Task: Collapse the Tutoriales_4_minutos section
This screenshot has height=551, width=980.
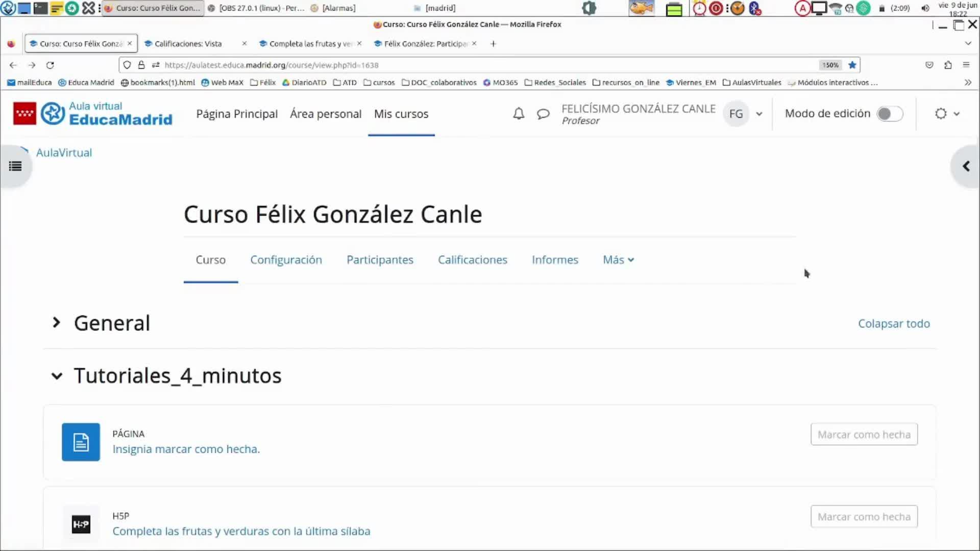Action: pyautogui.click(x=57, y=376)
